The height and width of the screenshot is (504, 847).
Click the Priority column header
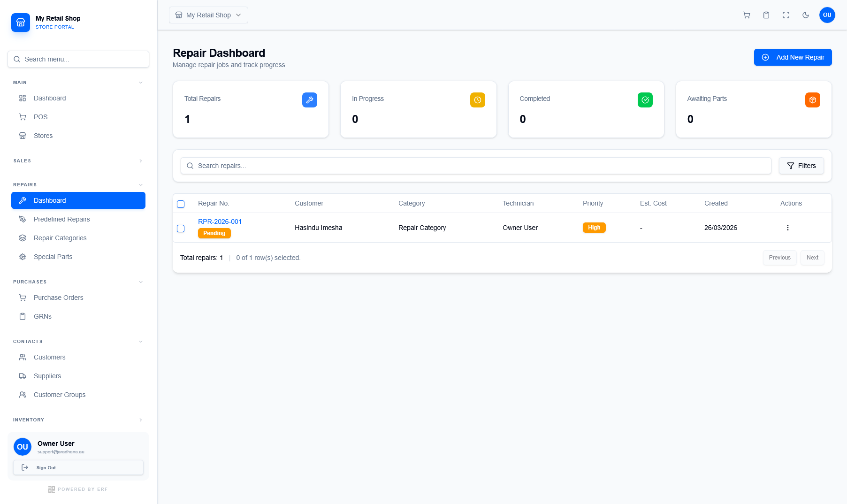click(593, 203)
